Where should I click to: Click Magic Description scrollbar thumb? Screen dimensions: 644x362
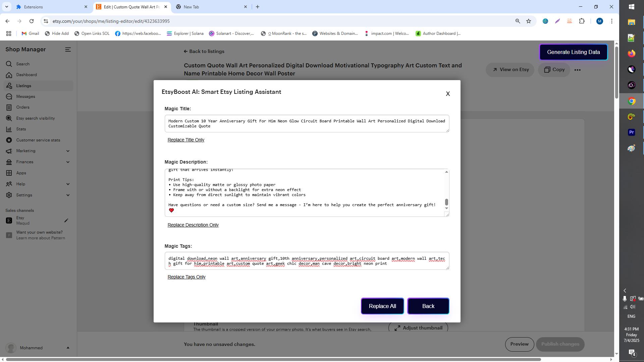click(446, 202)
